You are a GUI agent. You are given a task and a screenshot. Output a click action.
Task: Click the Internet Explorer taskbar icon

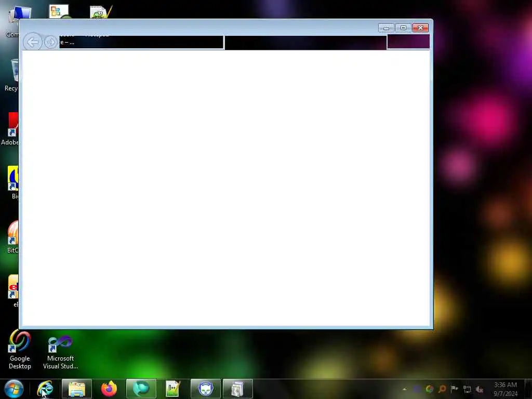(45, 389)
